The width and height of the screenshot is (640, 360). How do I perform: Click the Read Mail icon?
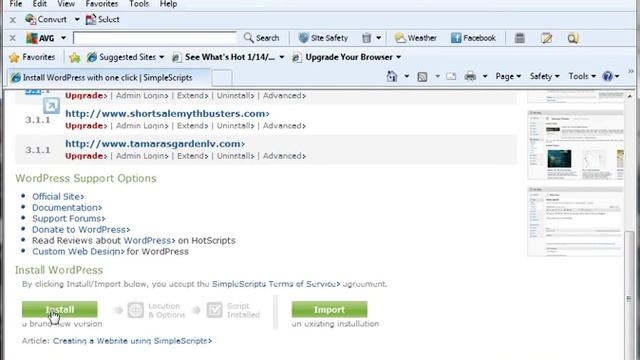point(451,76)
